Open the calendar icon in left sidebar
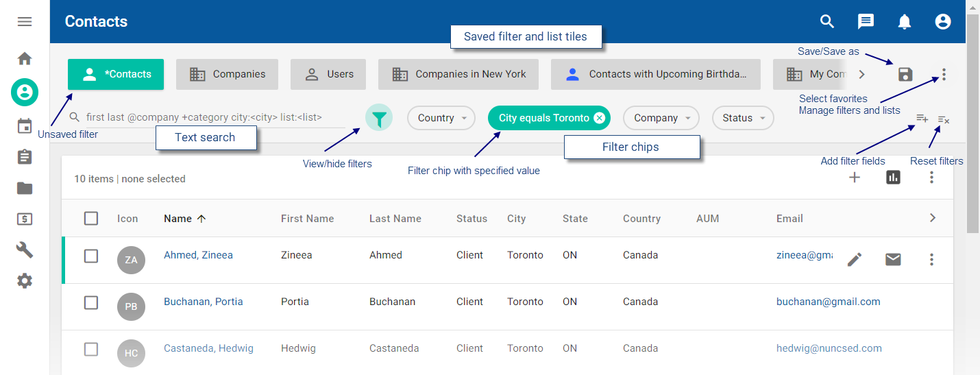Viewport: 980px width, 375px height. [25, 126]
